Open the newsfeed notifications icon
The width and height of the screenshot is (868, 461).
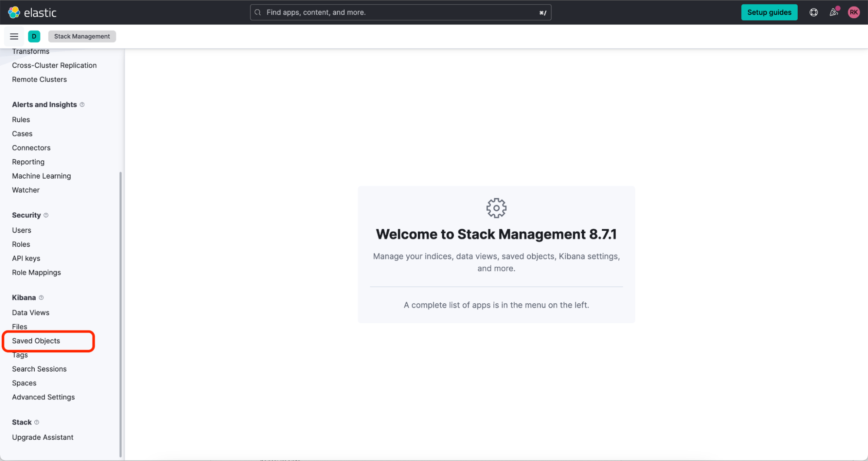[x=834, y=12]
